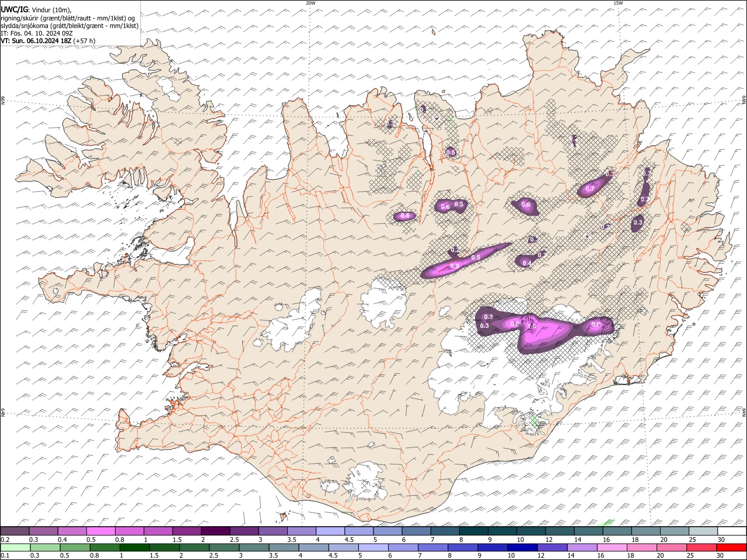This screenshot has height=560, width=747.
Task: Click the '2.5' label under the purple legend row
Action: (x=234, y=540)
